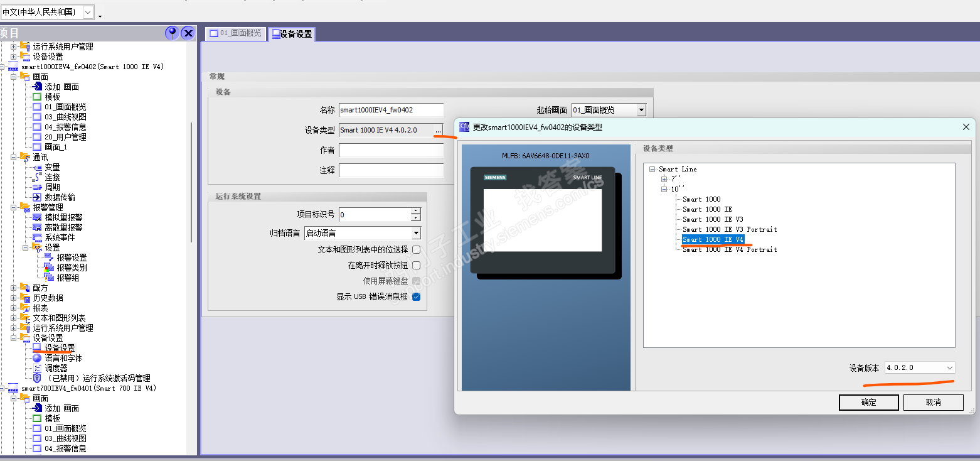This screenshot has width=980, height=461.
Task: Collapse the Smart Line node in dialog
Action: [652, 169]
